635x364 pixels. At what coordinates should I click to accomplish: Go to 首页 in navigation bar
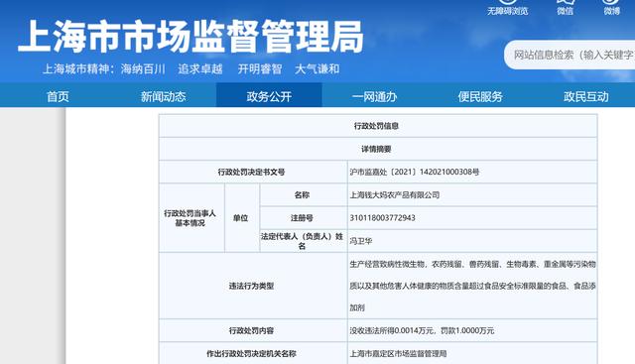pos(58,96)
